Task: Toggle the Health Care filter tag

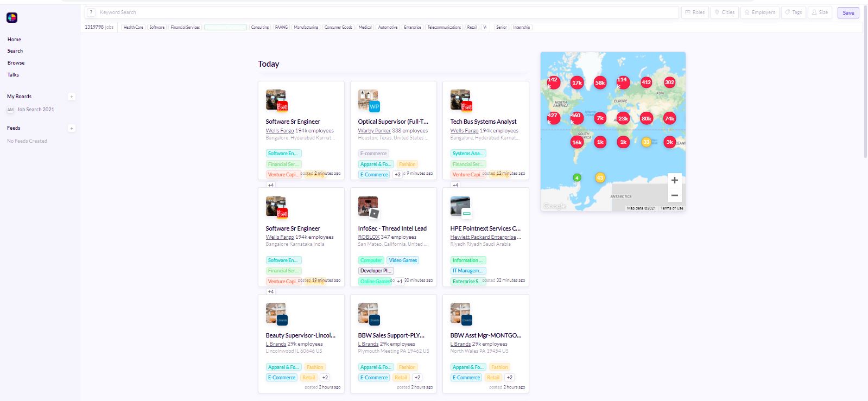Action: 133,27
